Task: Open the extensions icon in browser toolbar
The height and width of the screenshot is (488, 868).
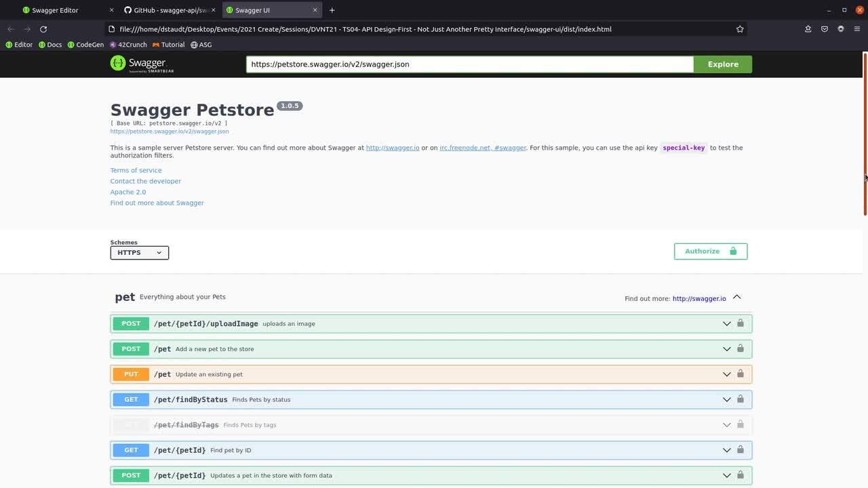Action: pyautogui.click(x=841, y=29)
